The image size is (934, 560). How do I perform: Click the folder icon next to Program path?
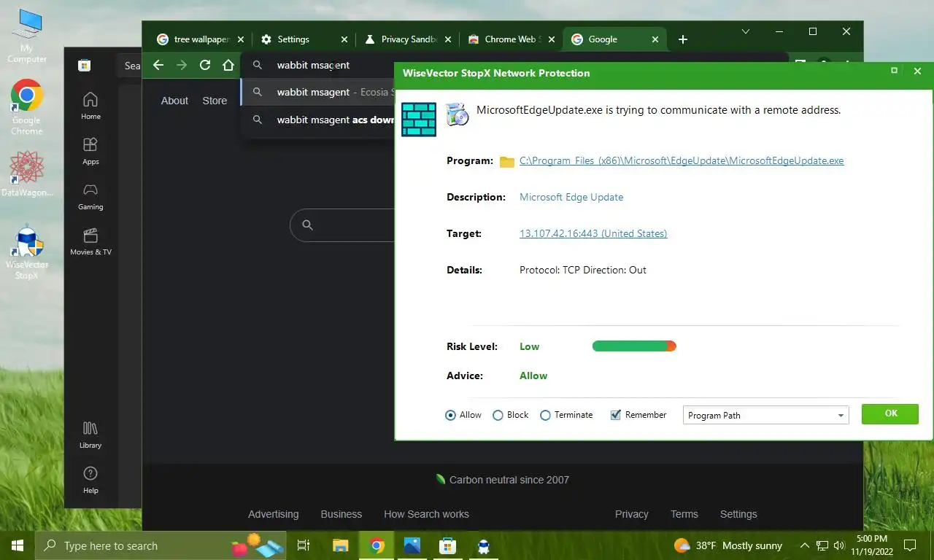[x=507, y=162]
